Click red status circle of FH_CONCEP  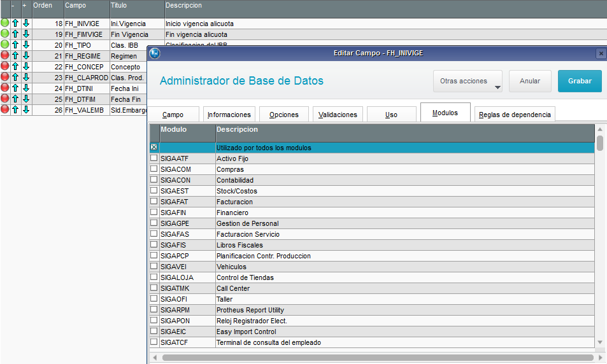point(4,66)
